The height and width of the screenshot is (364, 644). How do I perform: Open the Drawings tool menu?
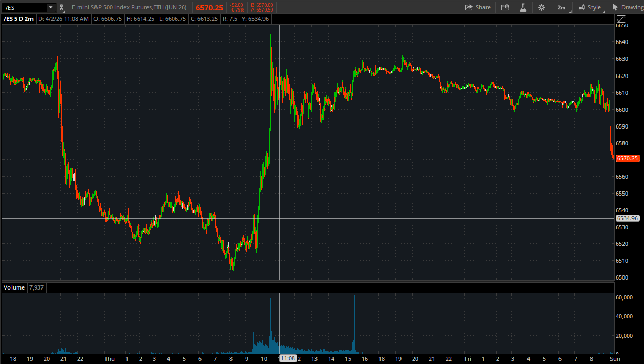pyautogui.click(x=628, y=7)
